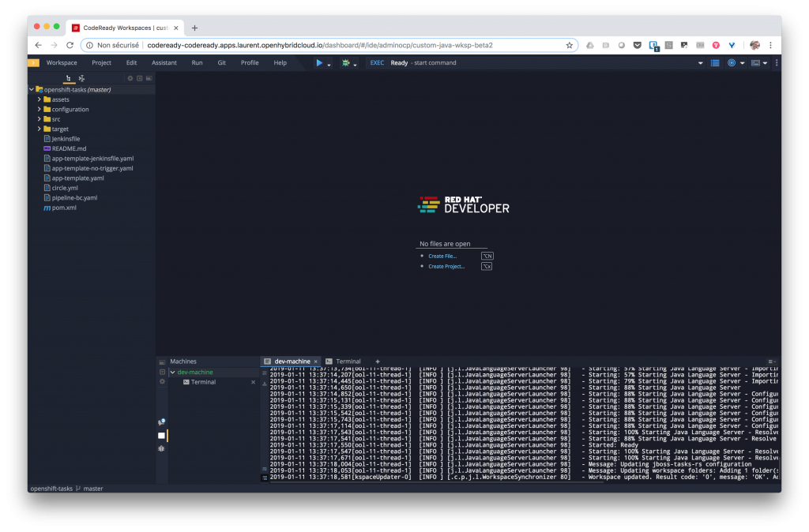Open the command list dropdown arrow
Viewport: 809px width, 532px height.
(701, 62)
